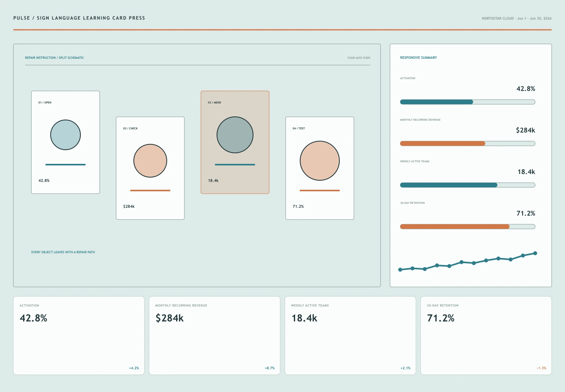Click 'Every object leaves with a repair path' caption
This screenshot has height=392, width=565.
(63, 252)
